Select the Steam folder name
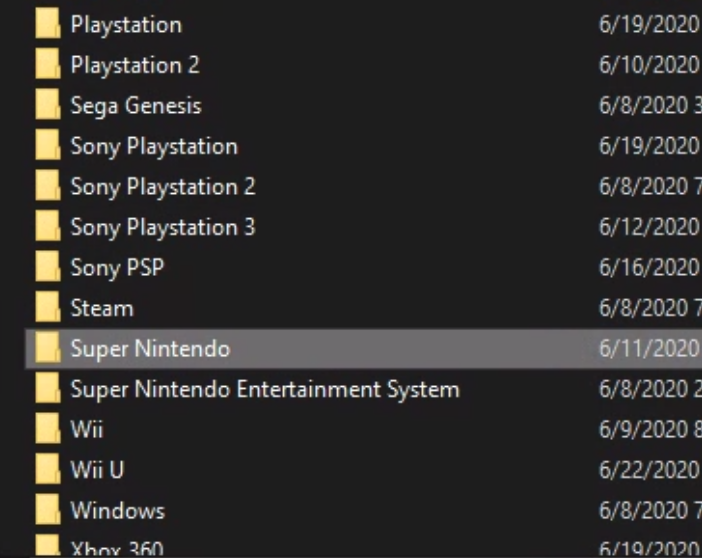Viewport: 702px width, 558px height. coord(102,308)
